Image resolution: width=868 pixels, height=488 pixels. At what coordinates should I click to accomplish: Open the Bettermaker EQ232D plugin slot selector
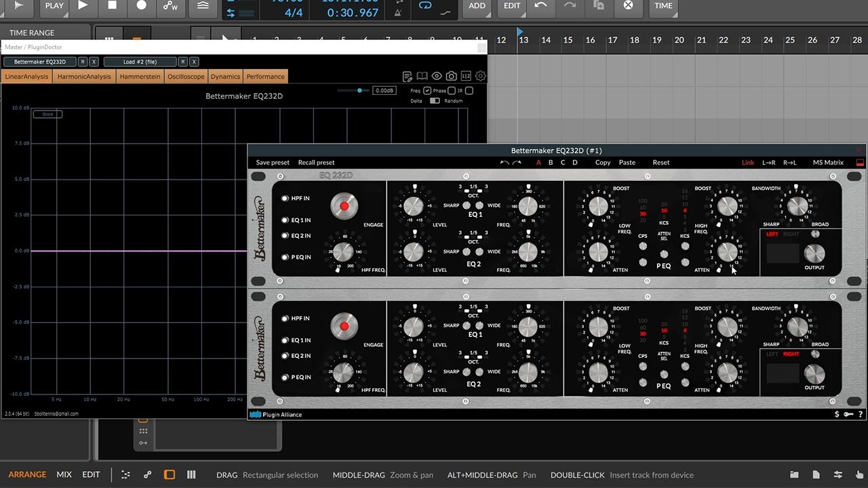point(40,62)
